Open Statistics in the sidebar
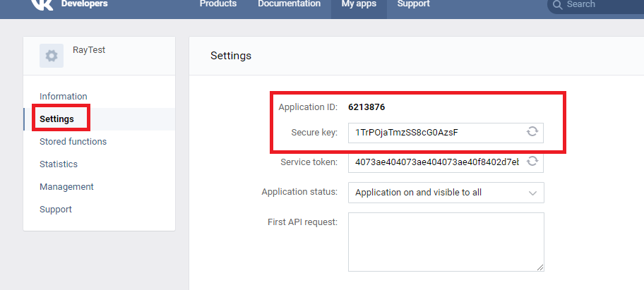The width and height of the screenshot is (644, 290). [59, 164]
